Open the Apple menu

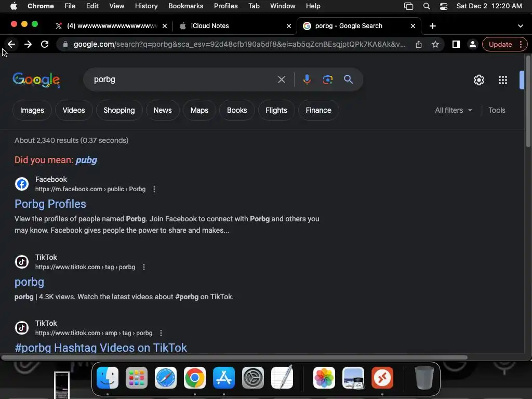click(14, 6)
